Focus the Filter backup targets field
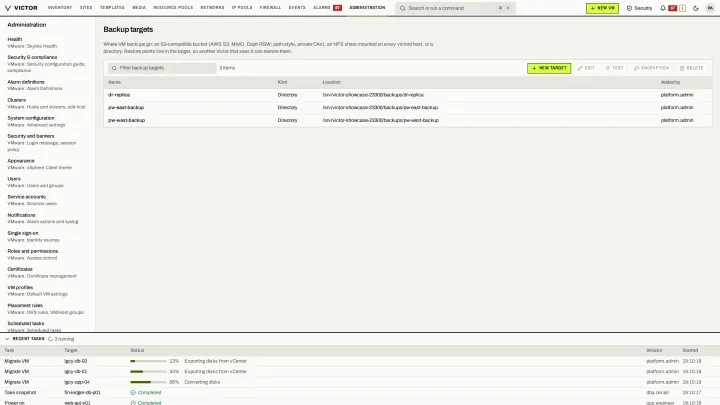720x405 pixels. [162, 68]
